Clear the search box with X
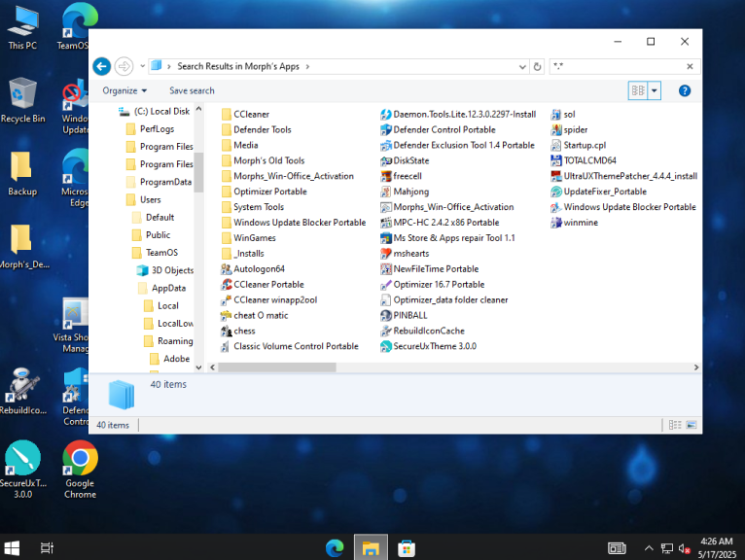The width and height of the screenshot is (745, 560). coord(690,66)
